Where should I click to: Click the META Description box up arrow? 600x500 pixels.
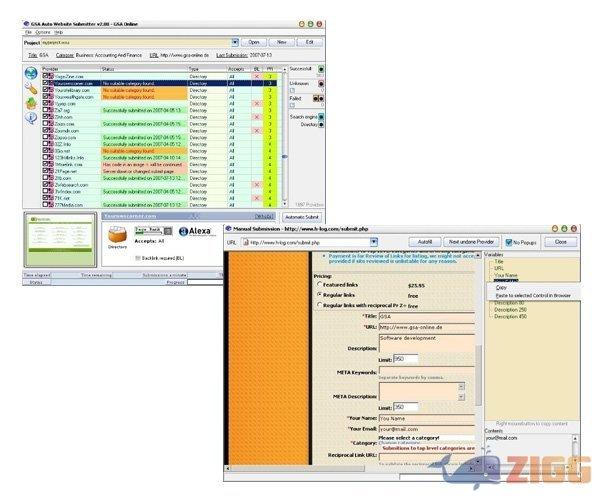(x=461, y=387)
